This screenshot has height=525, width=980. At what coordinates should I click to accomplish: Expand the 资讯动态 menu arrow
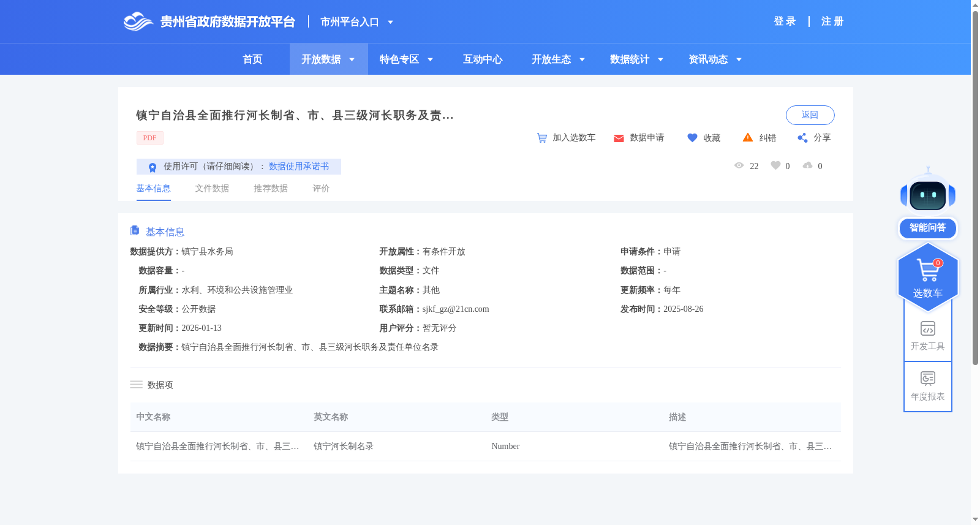(739, 59)
